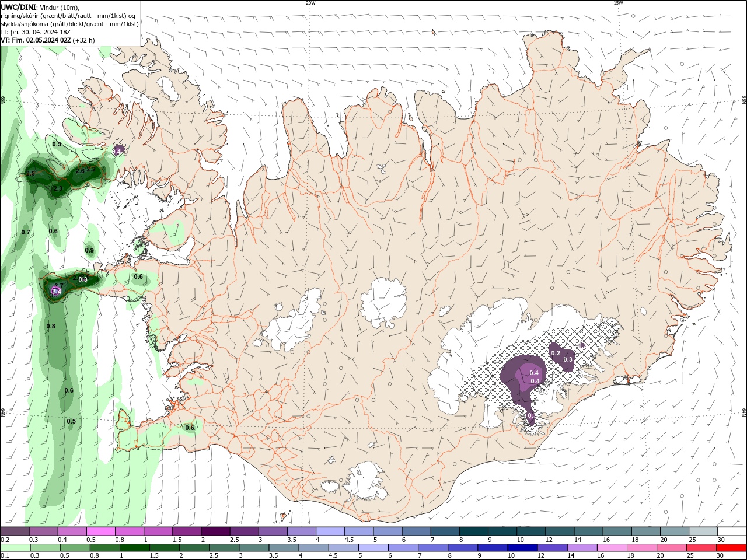Viewport: 747px width, 560px height.
Task: Click the 'UWC/DINI' title text
Action: click(x=18, y=7)
